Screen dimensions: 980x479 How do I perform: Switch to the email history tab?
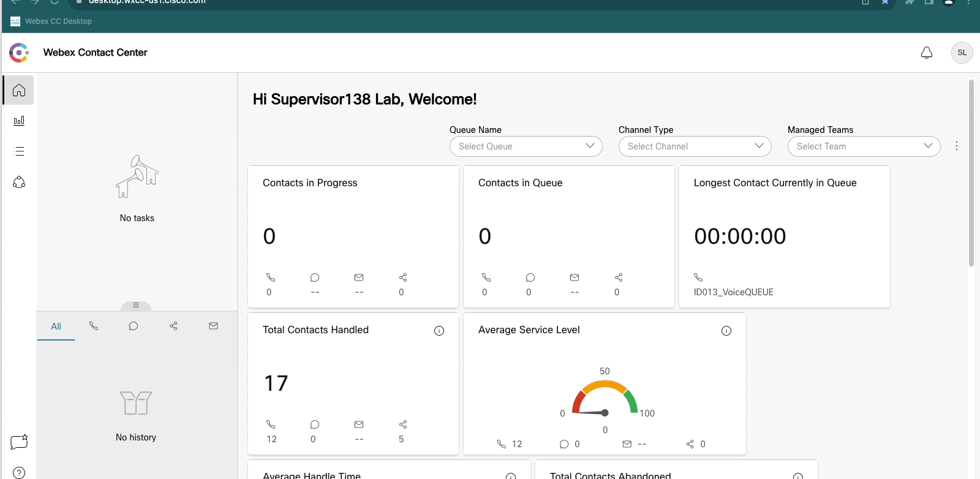click(213, 326)
